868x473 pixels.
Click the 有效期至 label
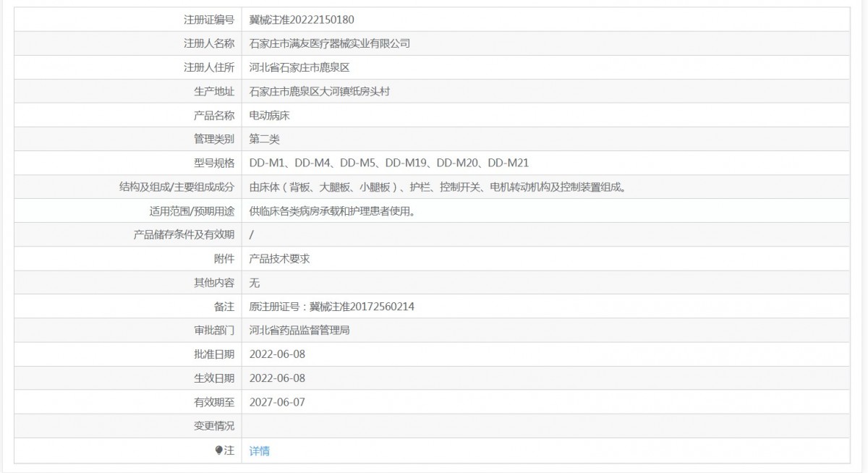tap(214, 402)
